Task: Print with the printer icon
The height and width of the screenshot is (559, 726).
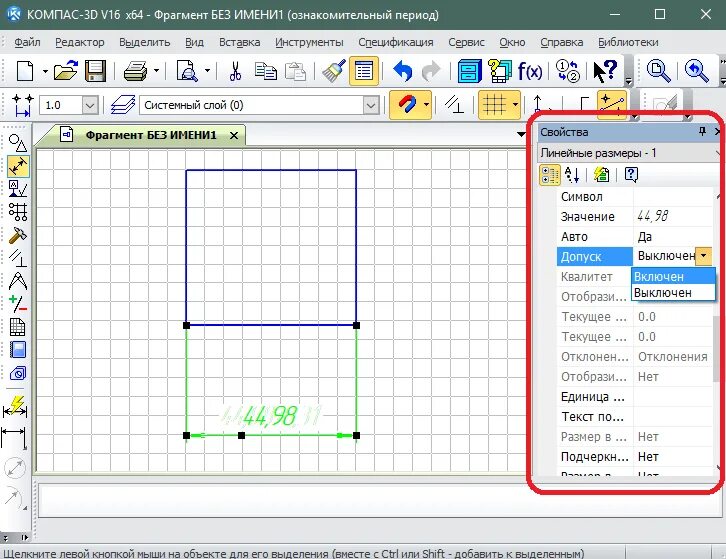Action: [x=136, y=71]
